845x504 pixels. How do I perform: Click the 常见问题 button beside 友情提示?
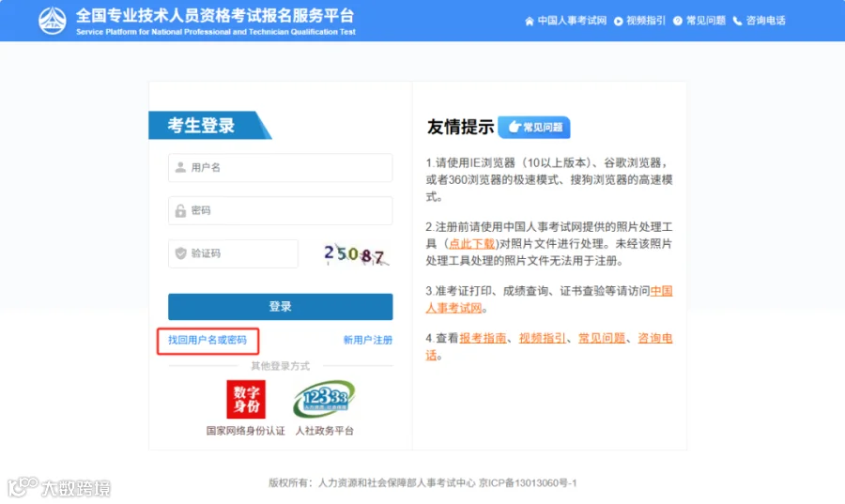click(x=534, y=127)
